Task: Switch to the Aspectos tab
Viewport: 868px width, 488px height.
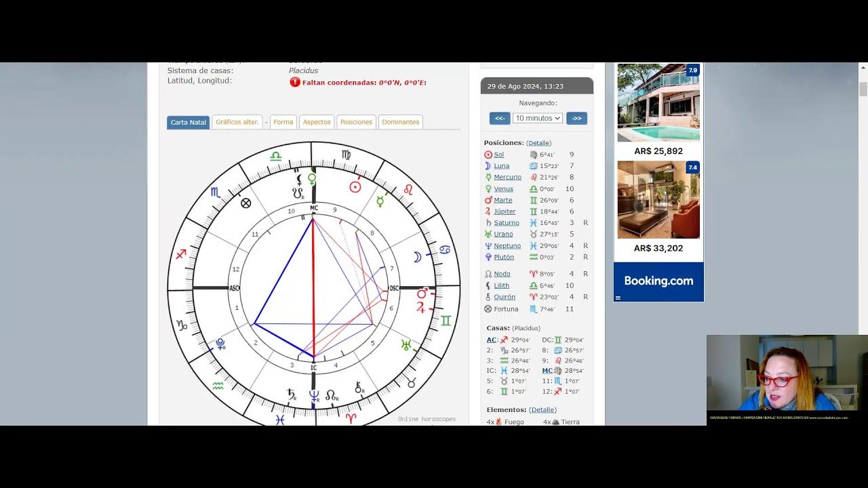Action: pos(317,122)
